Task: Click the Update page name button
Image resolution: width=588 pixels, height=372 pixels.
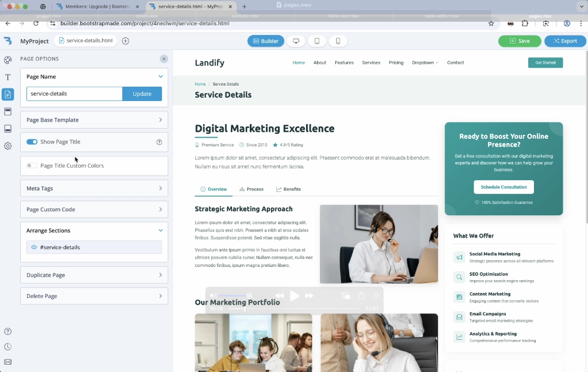Action: (142, 94)
